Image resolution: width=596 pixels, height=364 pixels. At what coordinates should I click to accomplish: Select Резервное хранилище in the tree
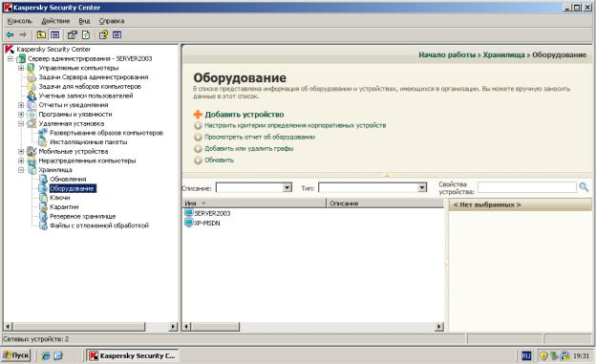pos(82,217)
